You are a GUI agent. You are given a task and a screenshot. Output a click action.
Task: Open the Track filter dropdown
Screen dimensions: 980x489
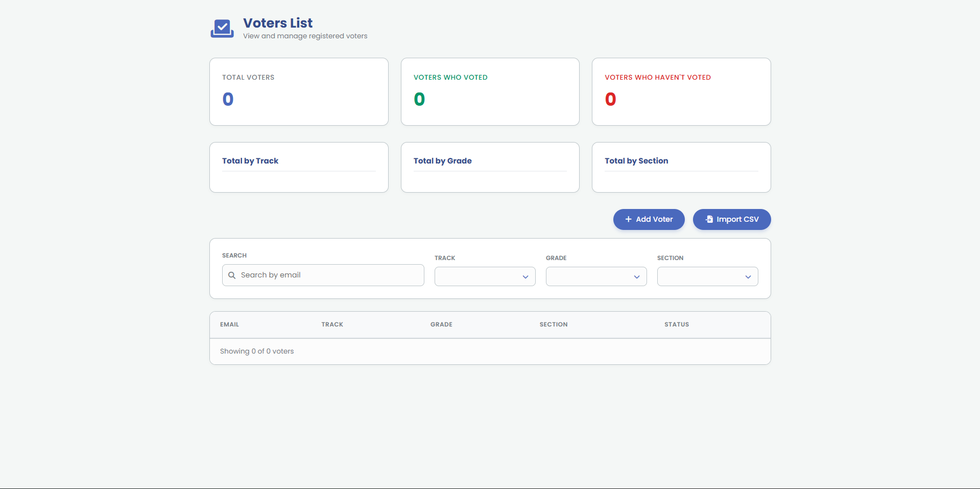point(484,276)
